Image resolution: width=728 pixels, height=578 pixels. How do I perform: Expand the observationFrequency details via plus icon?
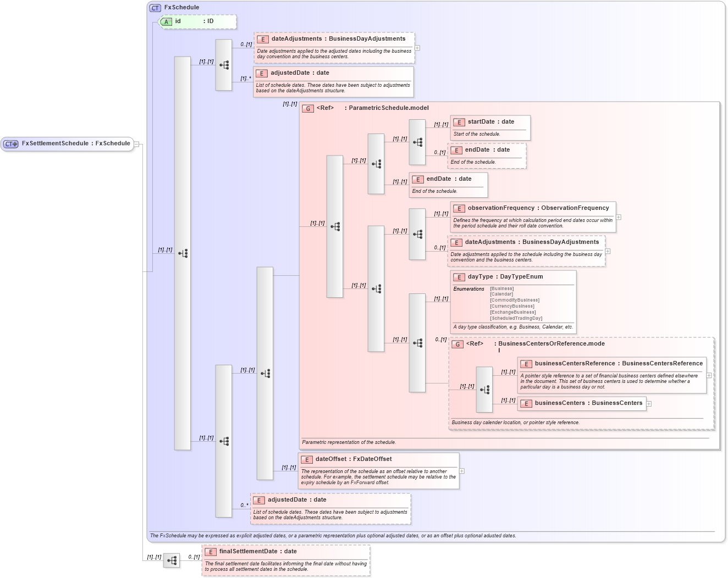point(618,218)
